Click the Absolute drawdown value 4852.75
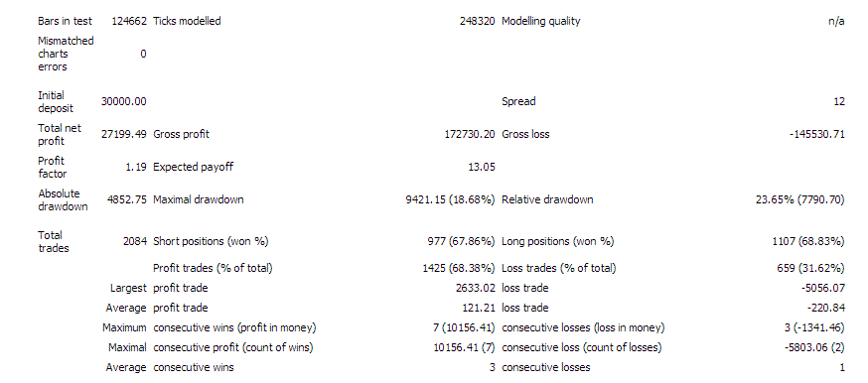The height and width of the screenshot is (383, 868). tap(127, 199)
